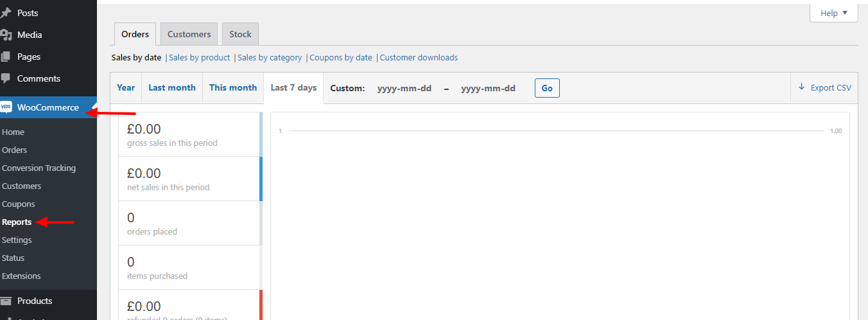Open Sales by product report
Screen dimensions: 868x320
tap(199, 57)
